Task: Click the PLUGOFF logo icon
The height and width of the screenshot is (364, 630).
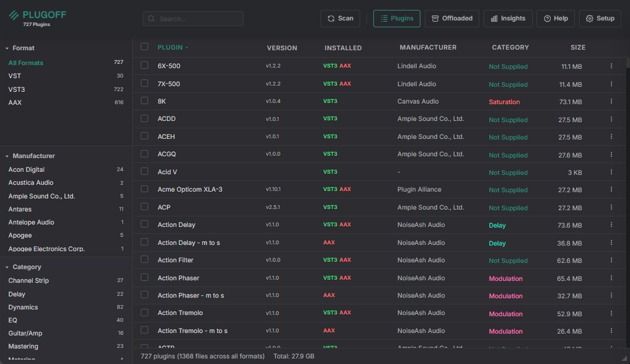Action: [x=14, y=16]
